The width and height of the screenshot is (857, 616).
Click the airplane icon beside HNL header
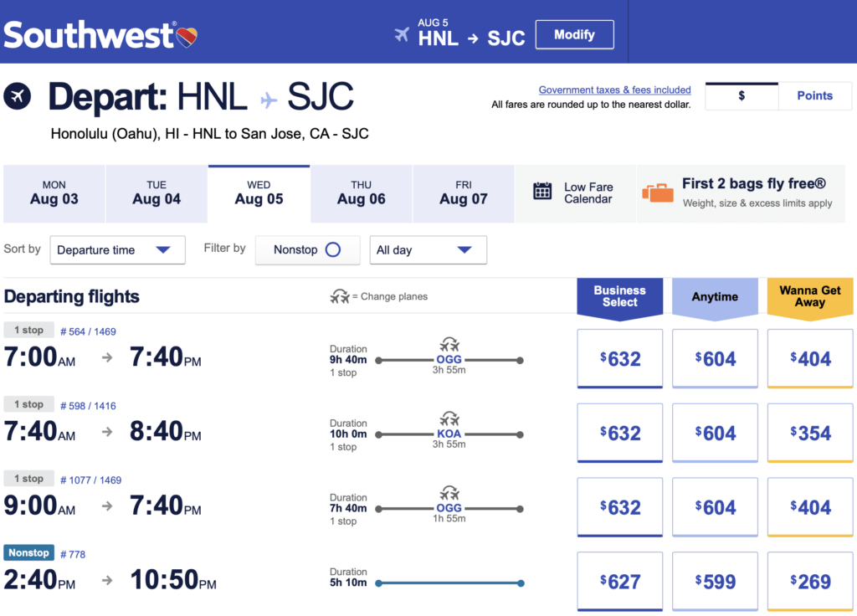tap(402, 34)
